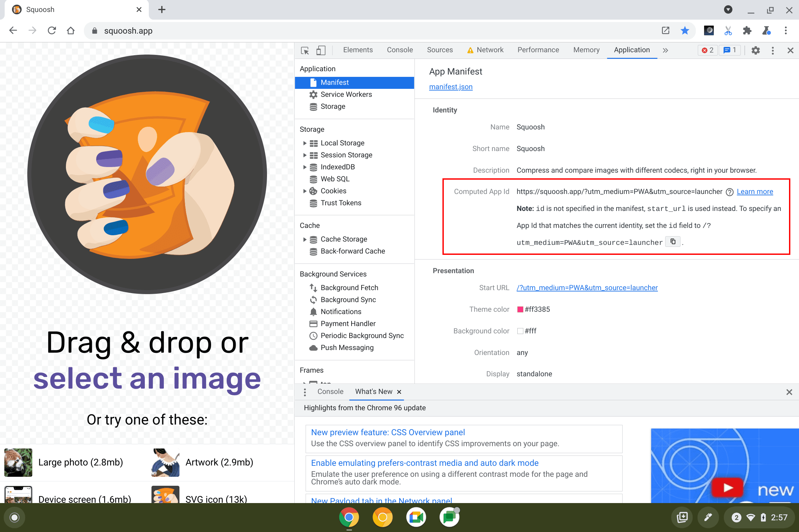Viewport: 799px width, 532px height.
Task: Click Learn more about Computed App Id
Action: (755, 191)
